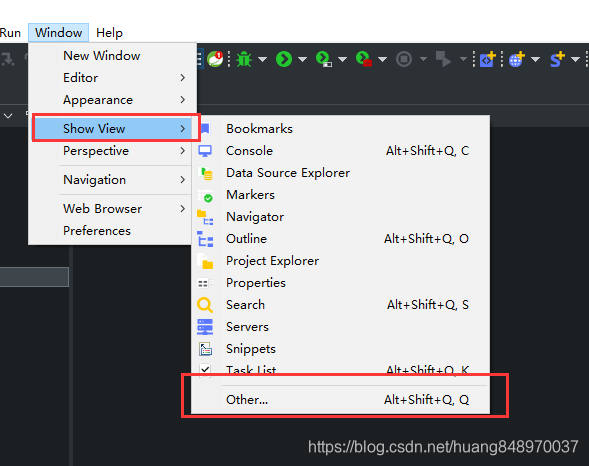Click the Servers rack icon

pyautogui.click(x=205, y=327)
